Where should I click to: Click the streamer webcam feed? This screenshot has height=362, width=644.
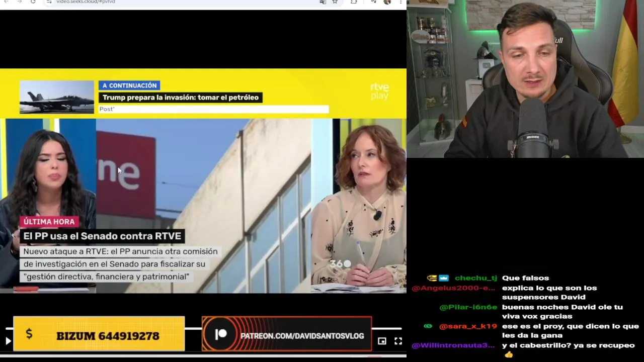pos(525,79)
